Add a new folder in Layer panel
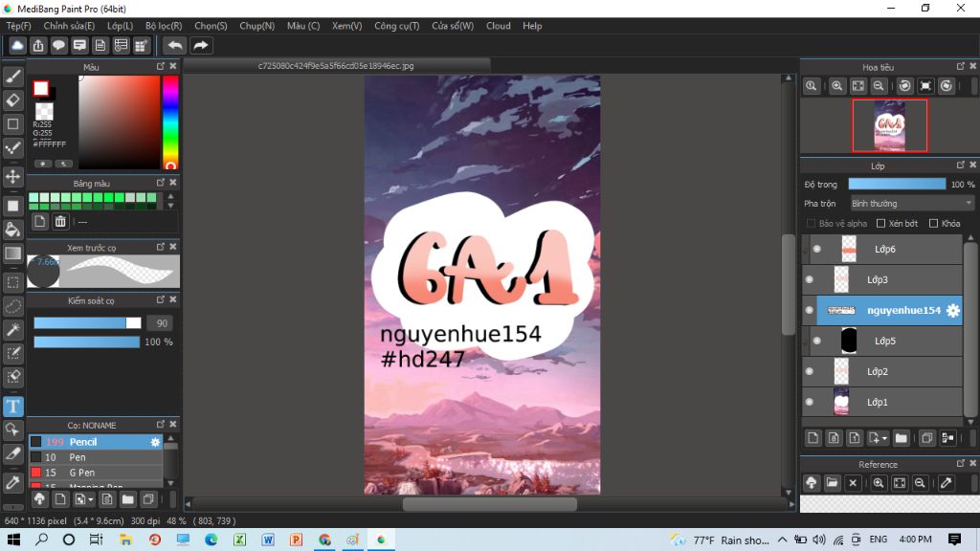The height and width of the screenshot is (551, 980). pos(901,438)
